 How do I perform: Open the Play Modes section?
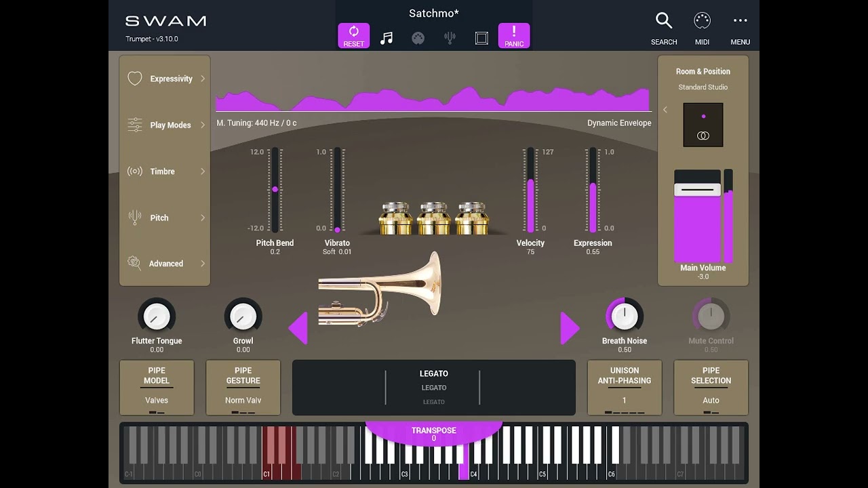[165, 125]
